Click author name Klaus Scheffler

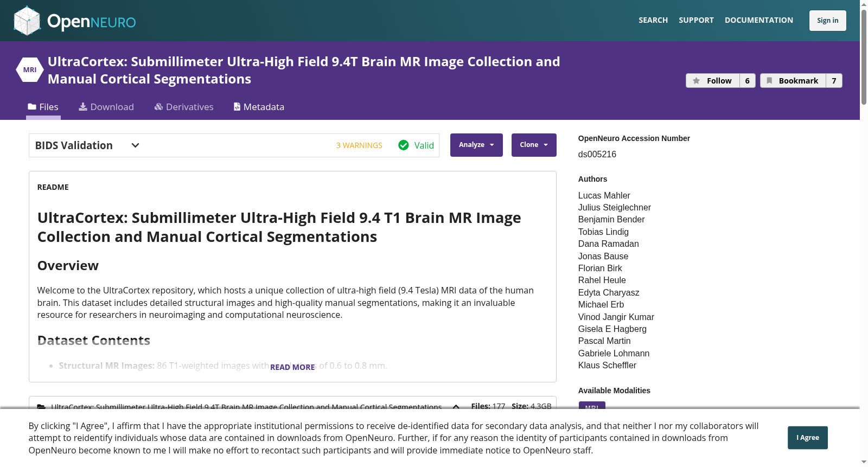point(607,365)
